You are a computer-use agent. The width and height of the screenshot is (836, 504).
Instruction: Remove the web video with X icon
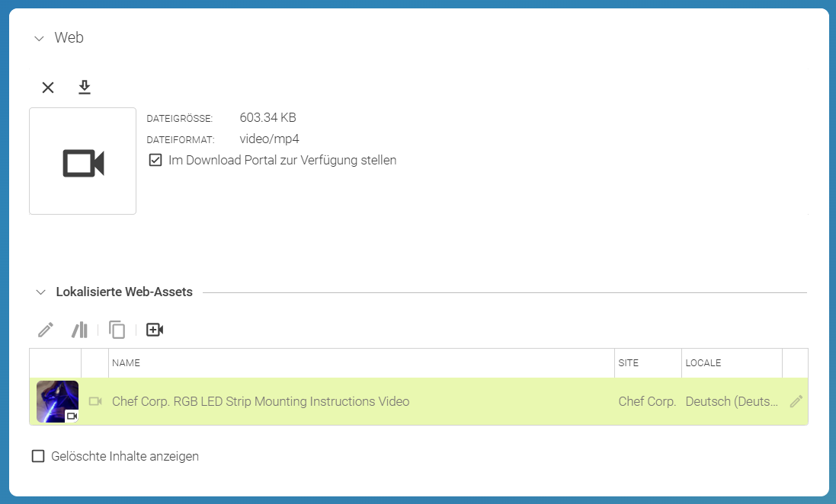[x=48, y=88]
